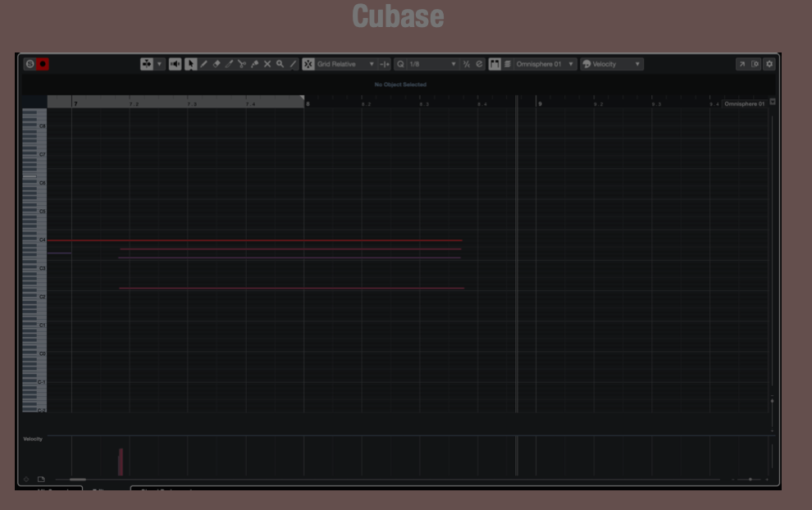Click the right locator triangle in ruler
812x510 pixels.
click(301, 98)
